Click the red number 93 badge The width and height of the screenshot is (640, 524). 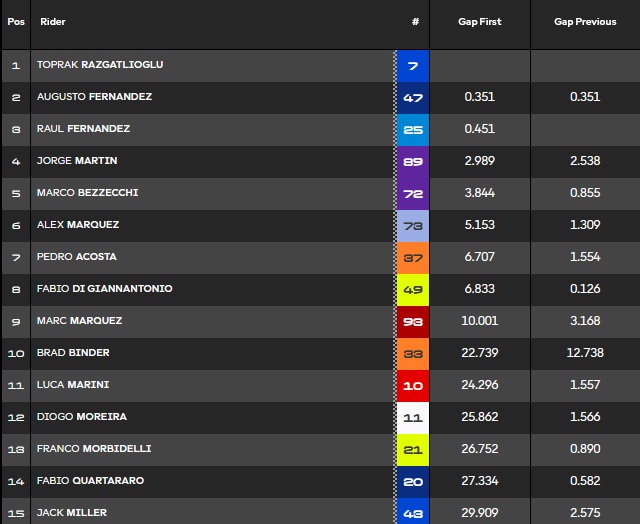pyautogui.click(x=413, y=322)
